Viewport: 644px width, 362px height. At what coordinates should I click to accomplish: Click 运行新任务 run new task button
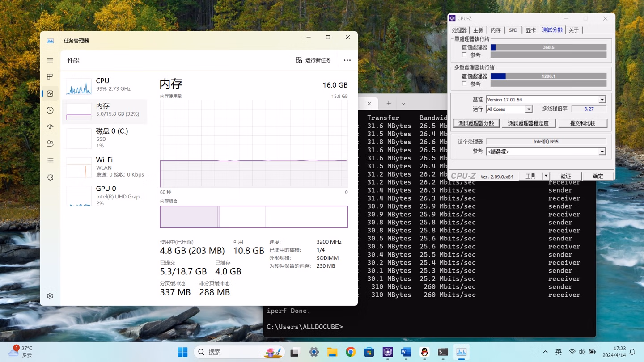[313, 60]
